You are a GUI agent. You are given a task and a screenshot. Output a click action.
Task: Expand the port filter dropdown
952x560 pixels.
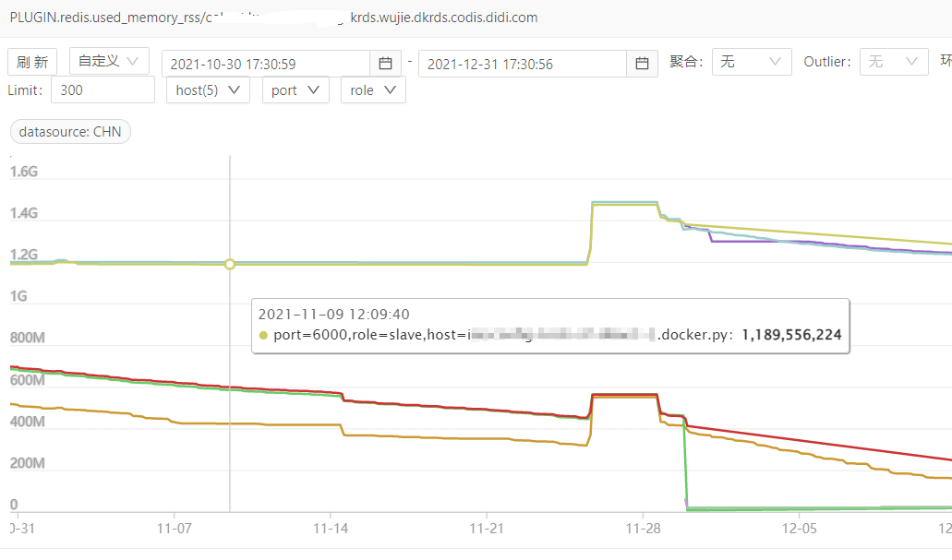[295, 90]
